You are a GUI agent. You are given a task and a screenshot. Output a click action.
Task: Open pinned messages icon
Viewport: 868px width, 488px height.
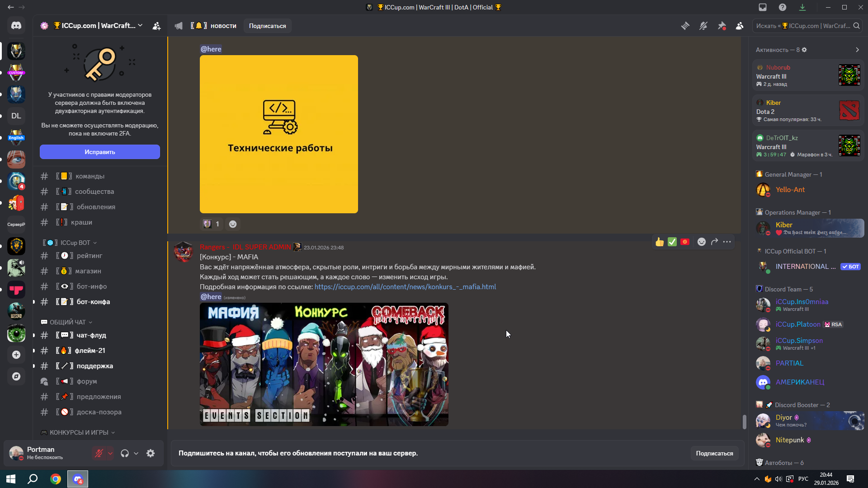(722, 26)
